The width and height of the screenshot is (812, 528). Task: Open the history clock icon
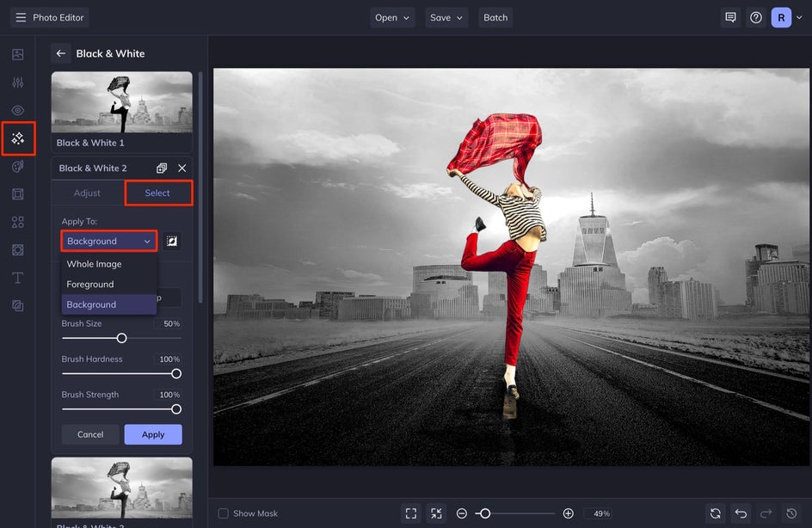coord(791,513)
